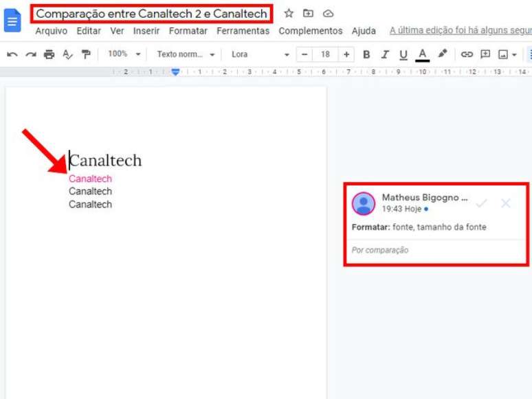532x399 pixels.
Task: Open the Inserir menu
Action: [x=146, y=31]
